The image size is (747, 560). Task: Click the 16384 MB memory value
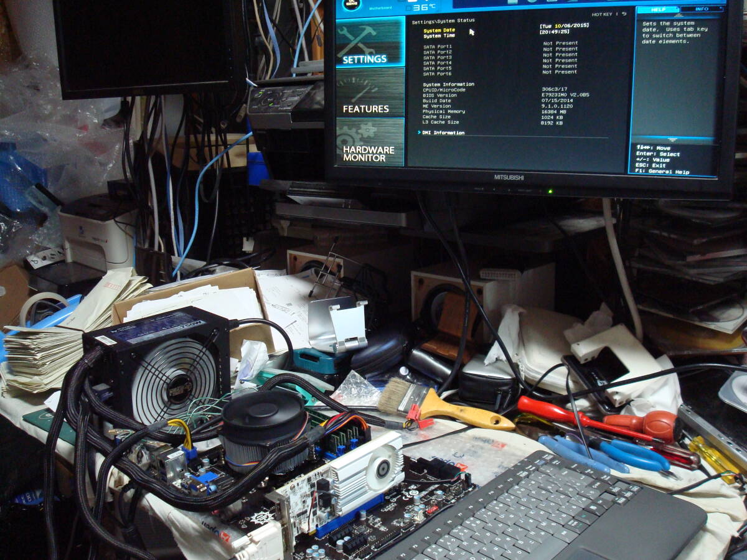pyautogui.click(x=554, y=112)
